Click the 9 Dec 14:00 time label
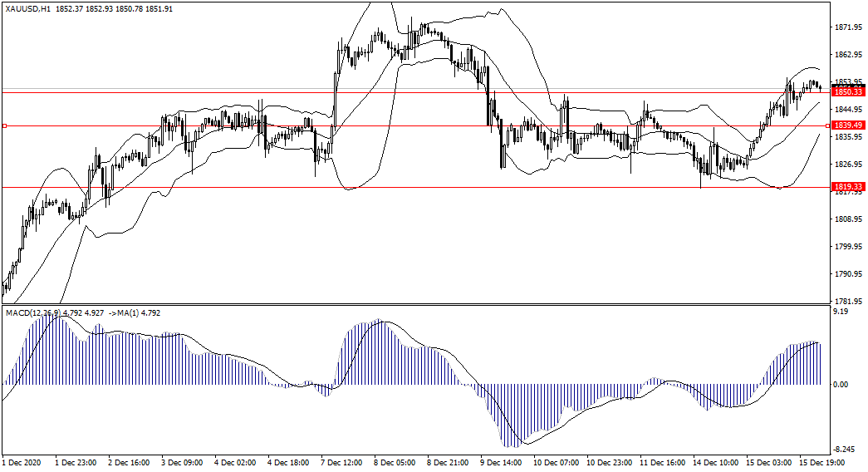Viewport: 868px width, 472px height. pos(501,461)
